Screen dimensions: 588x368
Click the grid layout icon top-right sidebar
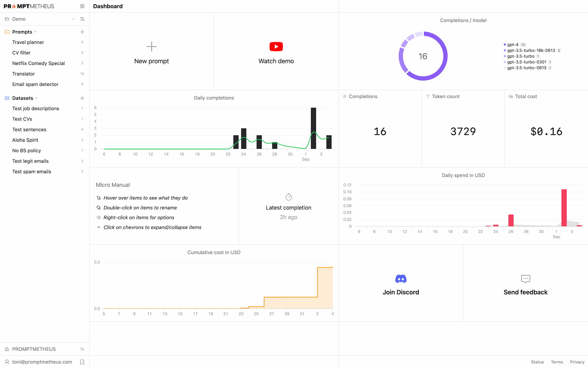point(82,6)
